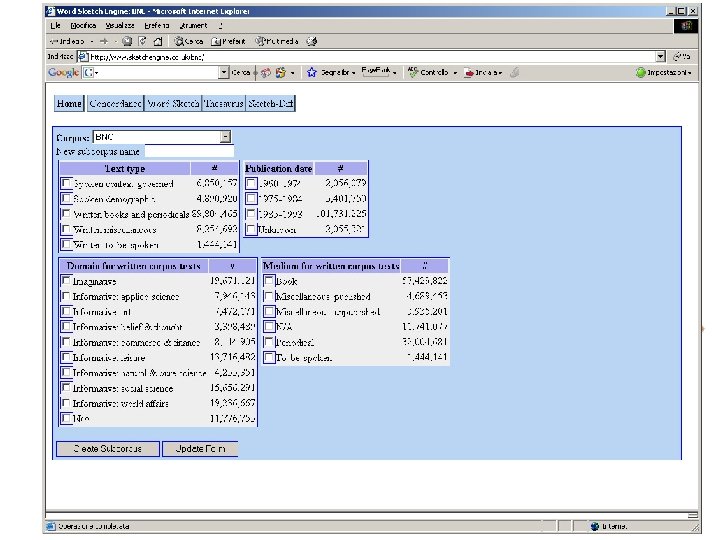Open the Preferiti menu
The width and height of the screenshot is (720, 540).
click(x=157, y=26)
